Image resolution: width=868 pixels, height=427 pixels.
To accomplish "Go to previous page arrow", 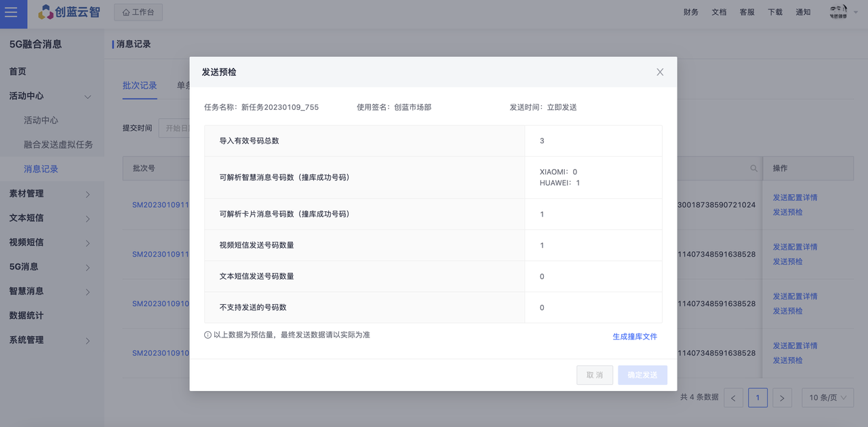I will pos(733,398).
